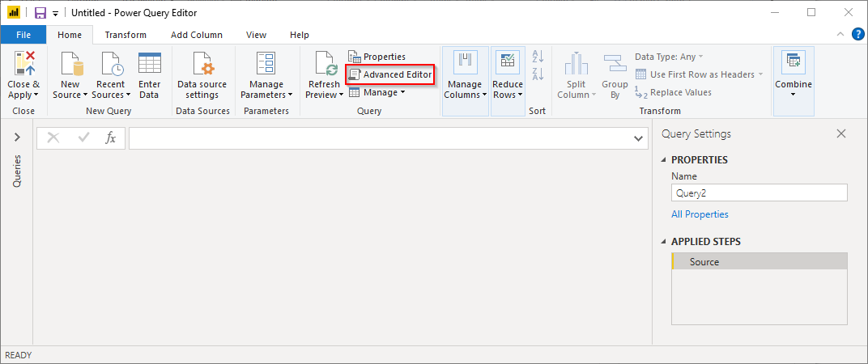Screen dimensions: 868x364
Task: Switch to the Transform tab
Action: pos(126,35)
